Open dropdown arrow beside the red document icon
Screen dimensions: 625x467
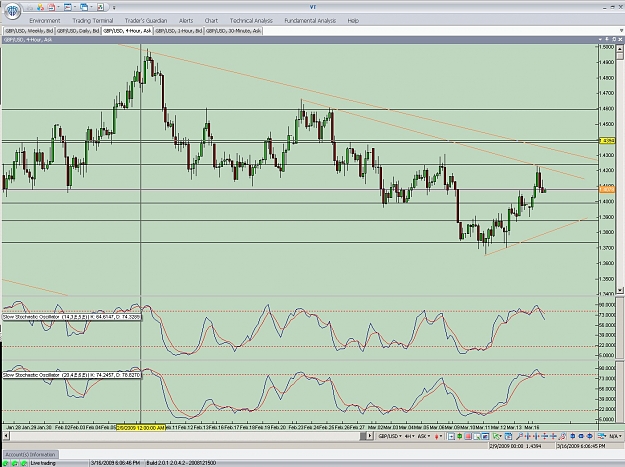tap(59, 7)
